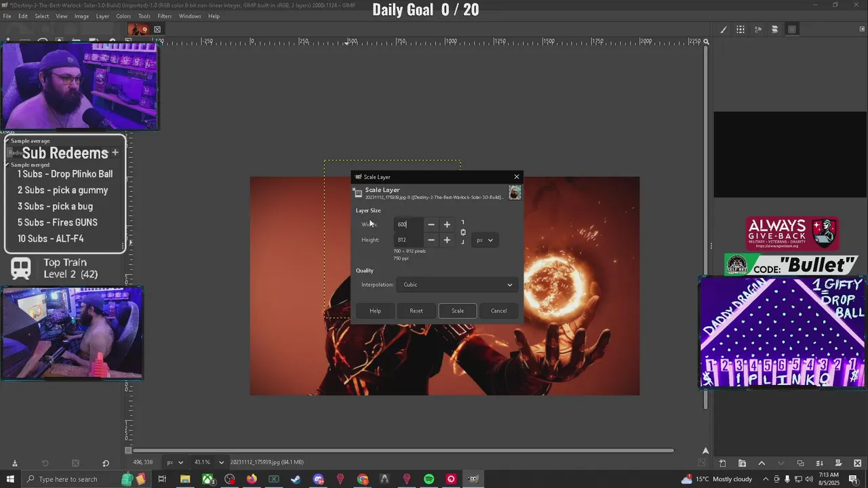Open the 43.1% zoom level dropdown
The width and height of the screenshot is (868, 488).
tap(209, 462)
